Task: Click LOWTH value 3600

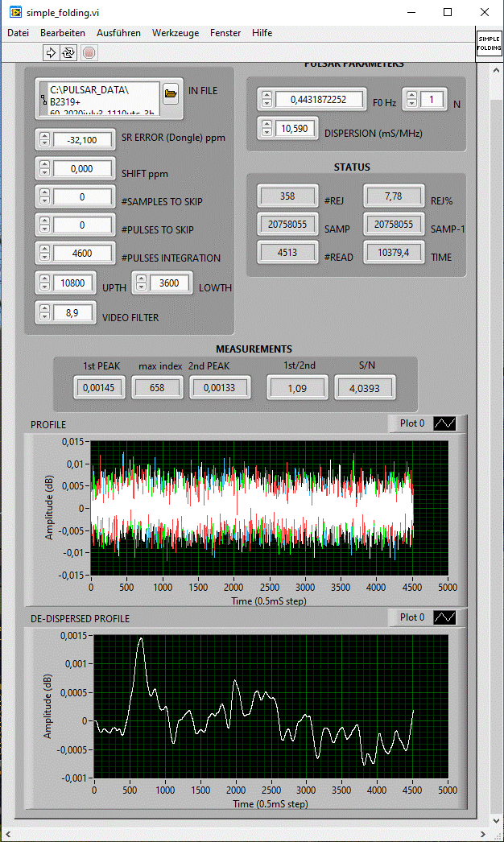Action: pyautogui.click(x=169, y=283)
